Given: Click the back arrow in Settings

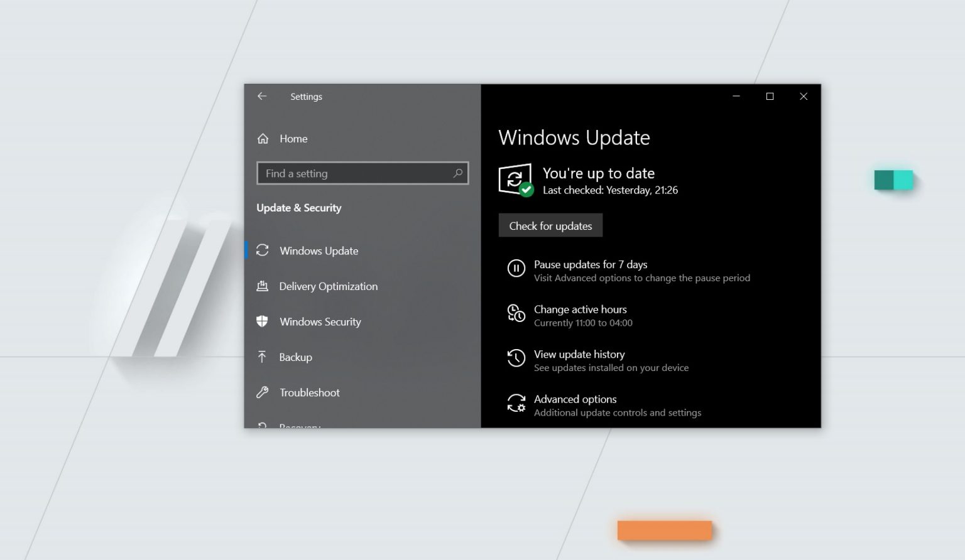Looking at the screenshot, I should coord(262,96).
